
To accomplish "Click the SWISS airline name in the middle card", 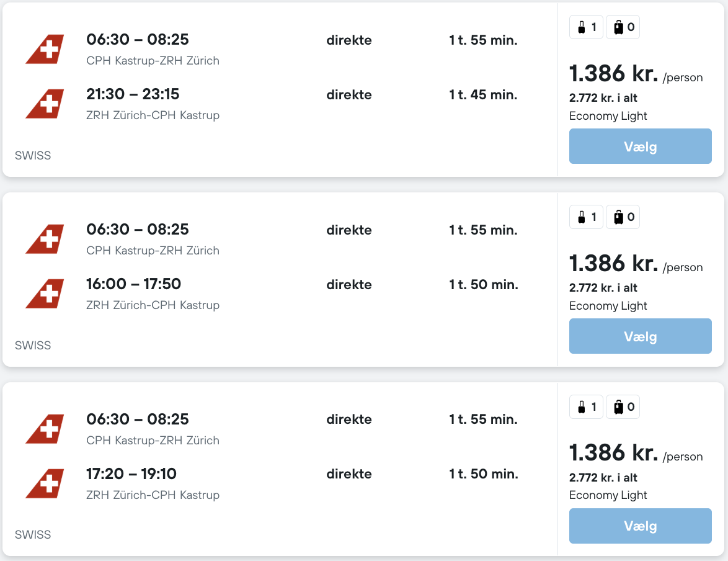I will point(33,346).
